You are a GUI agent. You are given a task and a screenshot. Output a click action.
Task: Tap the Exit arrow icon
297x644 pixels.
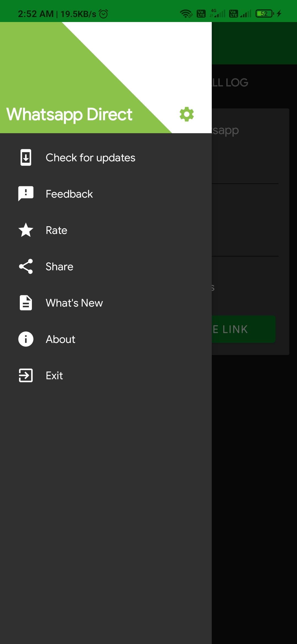click(x=26, y=375)
